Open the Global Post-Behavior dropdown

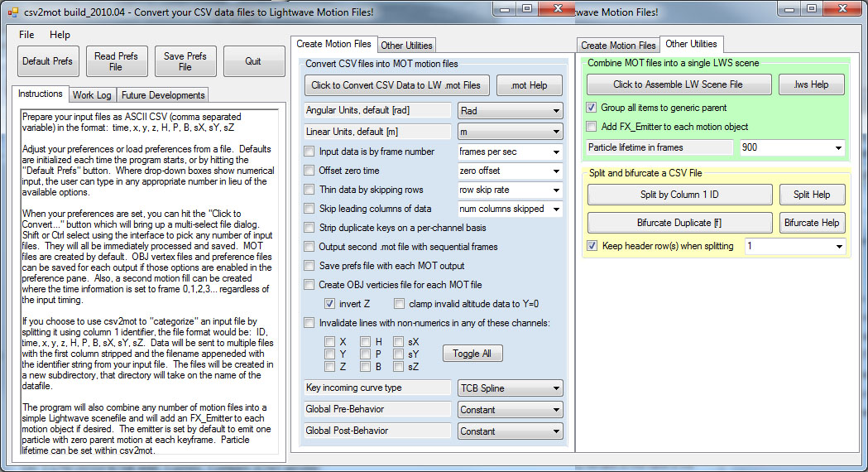tap(510, 431)
